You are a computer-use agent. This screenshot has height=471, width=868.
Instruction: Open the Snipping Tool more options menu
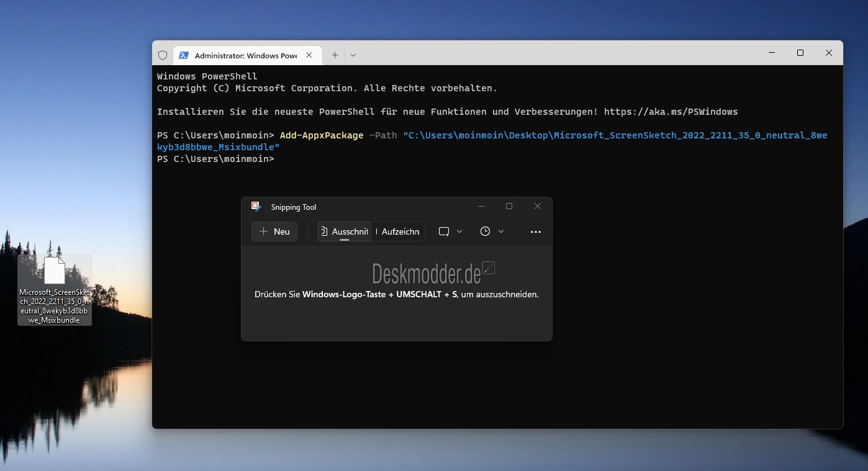coord(535,231)
